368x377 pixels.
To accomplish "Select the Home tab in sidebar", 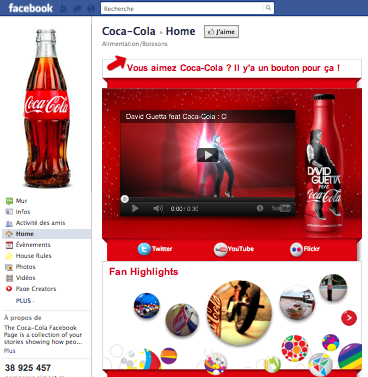I will tap(46, 234).
